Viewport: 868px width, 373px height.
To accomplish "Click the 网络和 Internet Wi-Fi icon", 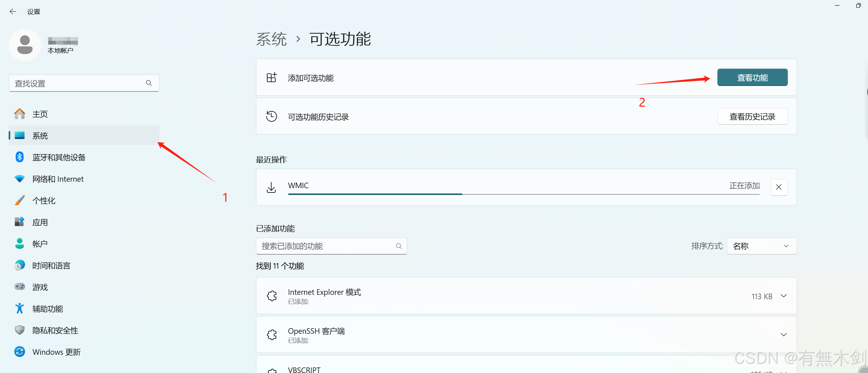I will click(x=19, y=179).
